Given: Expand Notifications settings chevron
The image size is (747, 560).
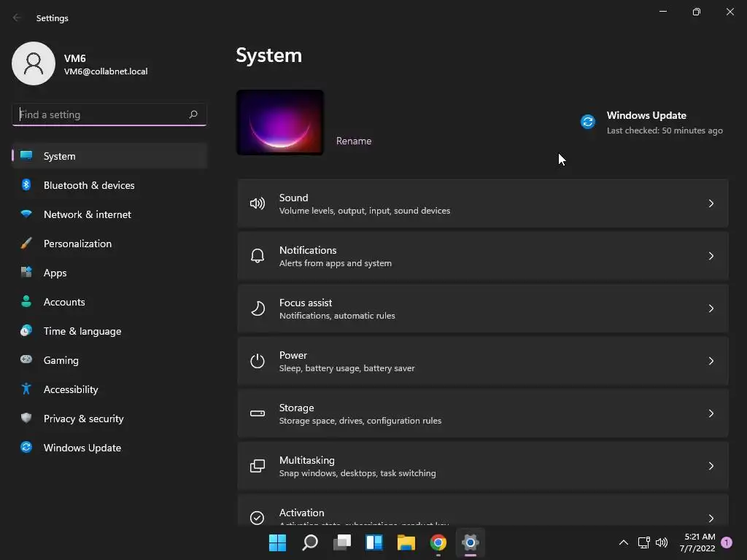Looking at the screenshot, I should 711,256.
